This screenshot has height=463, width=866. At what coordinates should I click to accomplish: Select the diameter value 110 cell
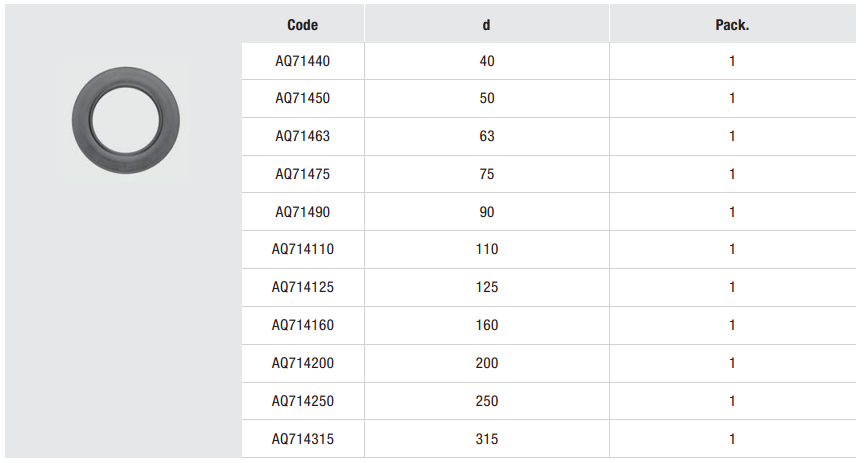coord(487,249)
